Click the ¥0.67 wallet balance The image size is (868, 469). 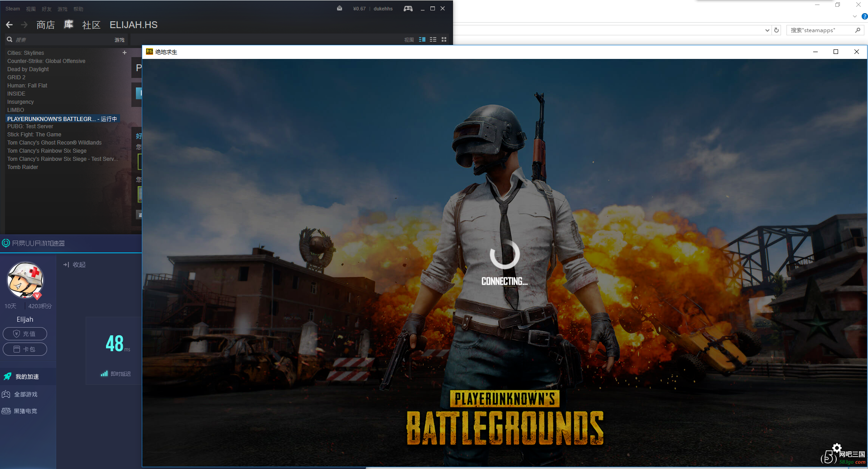(360, 9)
